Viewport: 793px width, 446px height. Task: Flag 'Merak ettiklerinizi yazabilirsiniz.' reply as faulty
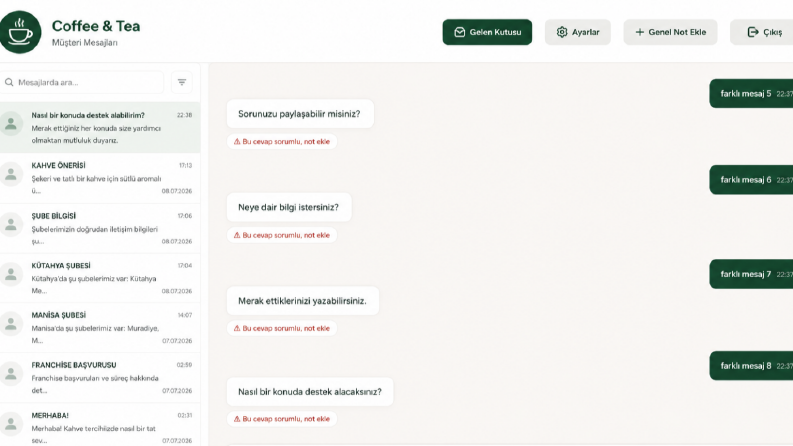point(282,328)
